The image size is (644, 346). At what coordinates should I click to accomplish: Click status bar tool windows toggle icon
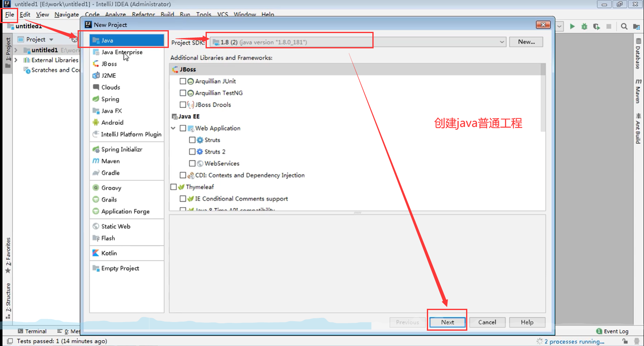10,341
